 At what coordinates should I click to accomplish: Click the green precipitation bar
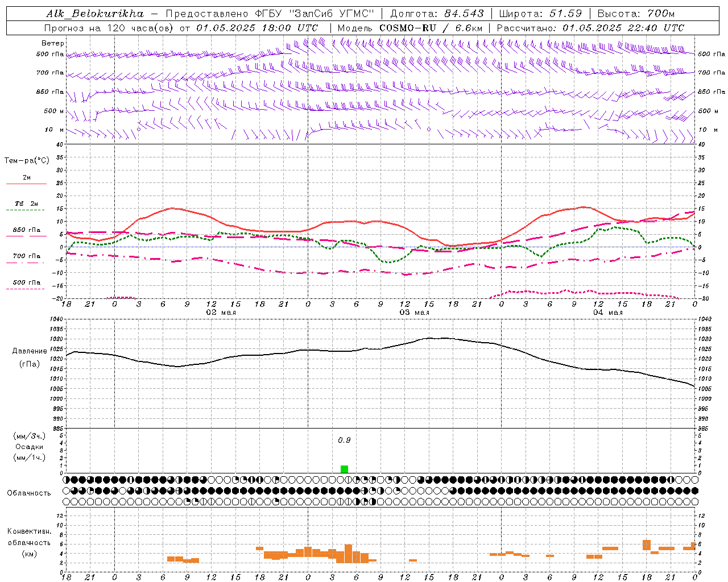344,469
